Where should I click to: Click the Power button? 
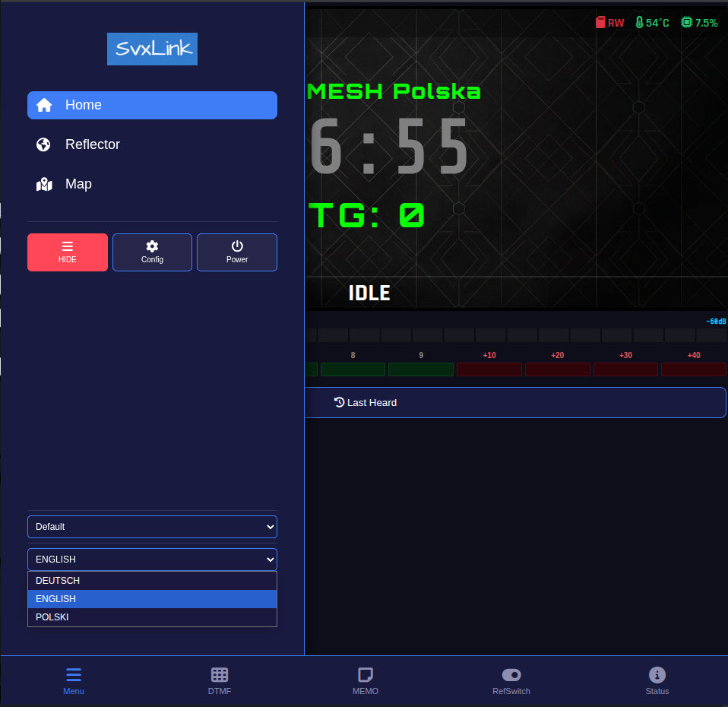237,252
